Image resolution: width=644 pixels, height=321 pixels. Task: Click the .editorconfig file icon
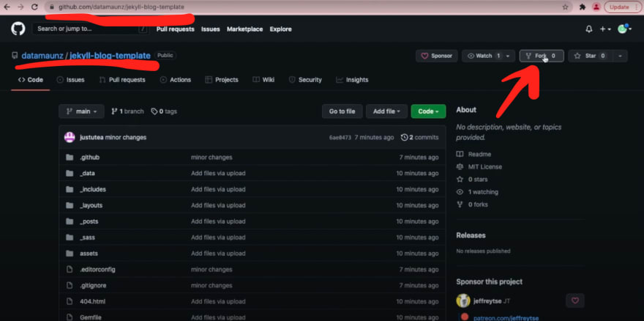point(70,270)
